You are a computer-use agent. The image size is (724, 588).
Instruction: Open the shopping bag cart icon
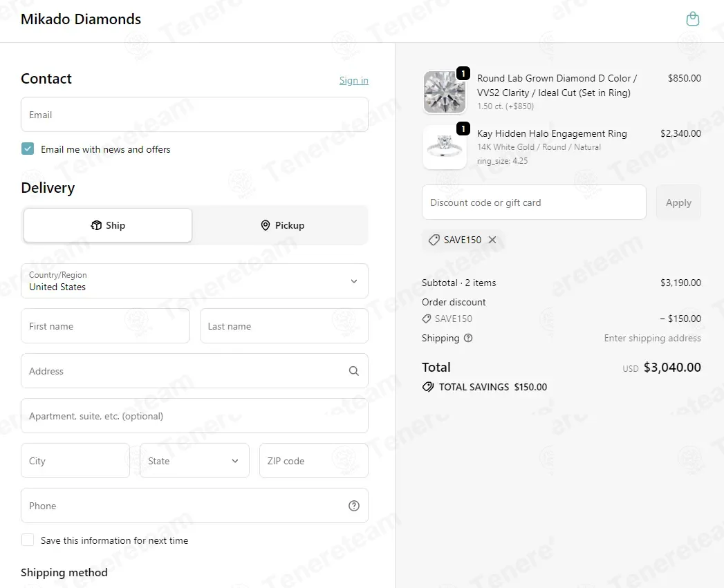pos(692,19)
